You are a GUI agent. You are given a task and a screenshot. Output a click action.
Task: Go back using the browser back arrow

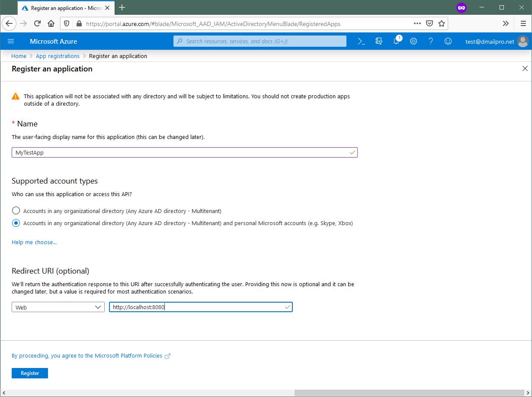coord(10,23)
